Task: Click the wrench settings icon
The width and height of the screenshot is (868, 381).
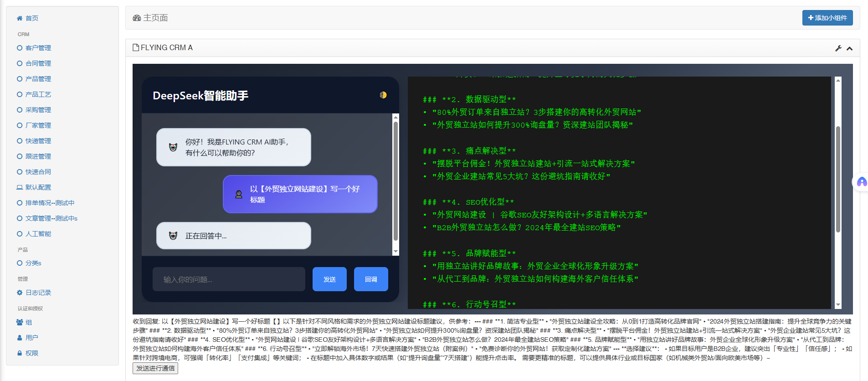Action: [x=838, y=48]
